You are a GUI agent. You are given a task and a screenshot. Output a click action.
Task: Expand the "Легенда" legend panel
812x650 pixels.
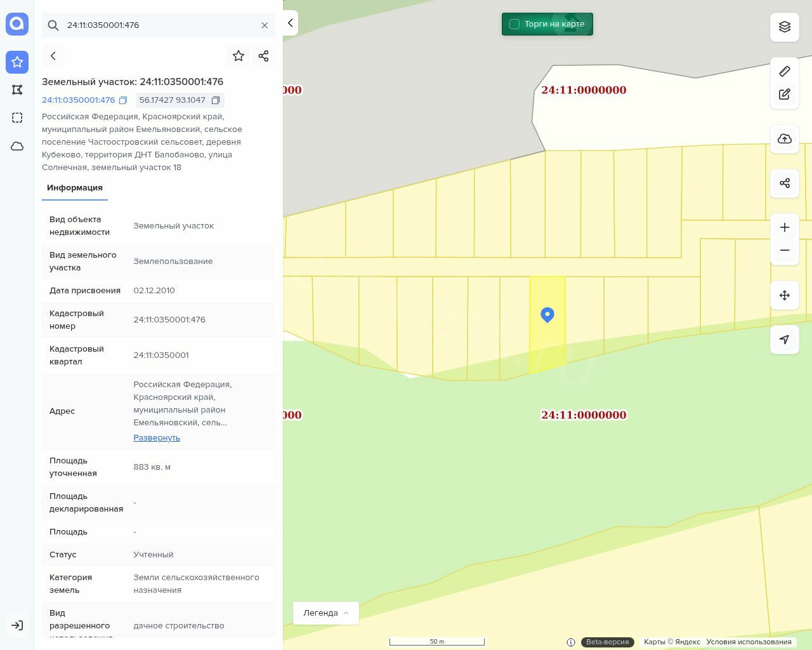[x=326, y=613]
